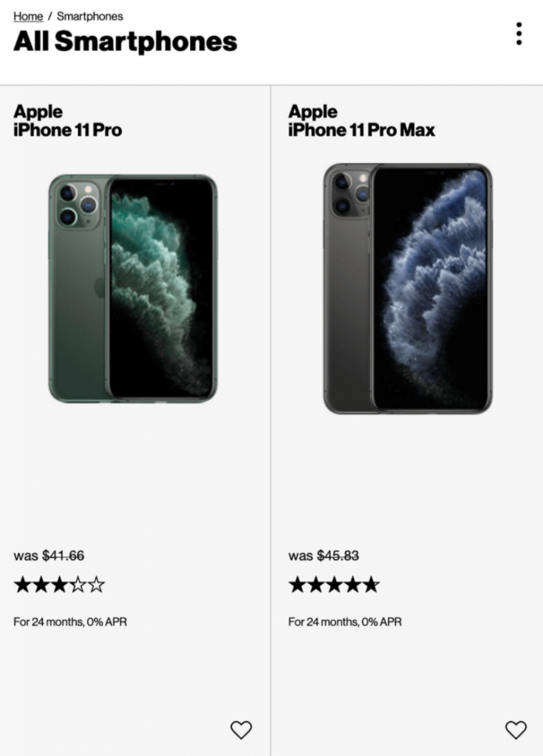Favorite the iPhone 11 Pro with heart icon

pos(241,729)
